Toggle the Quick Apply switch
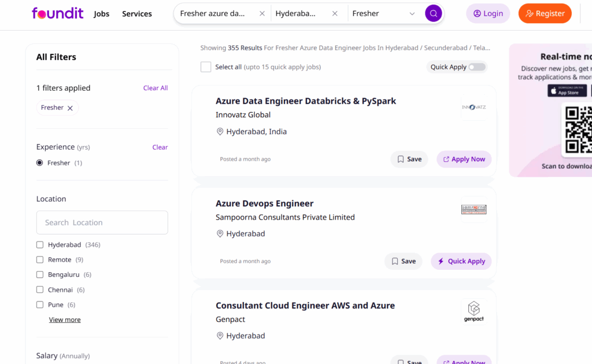 (x=477, y=67)
